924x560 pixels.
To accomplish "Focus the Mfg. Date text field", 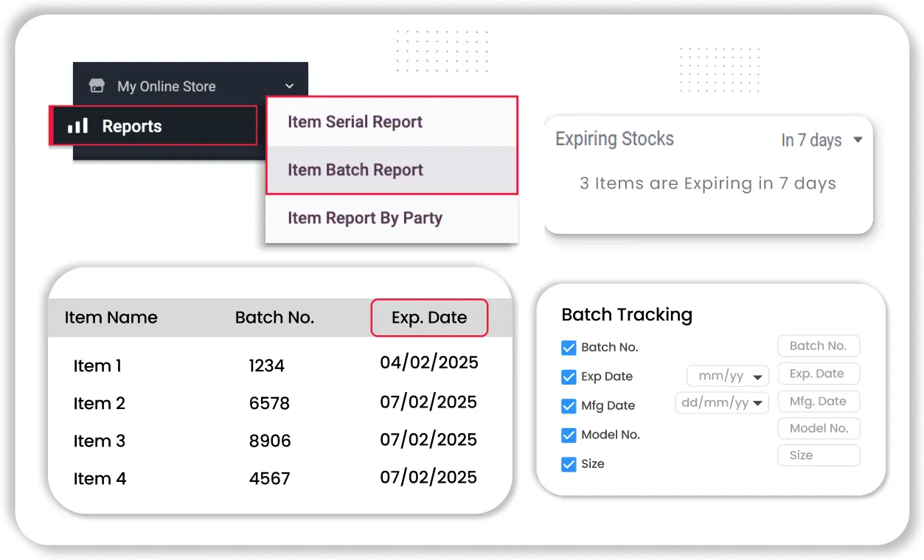I will coord(819,402).
